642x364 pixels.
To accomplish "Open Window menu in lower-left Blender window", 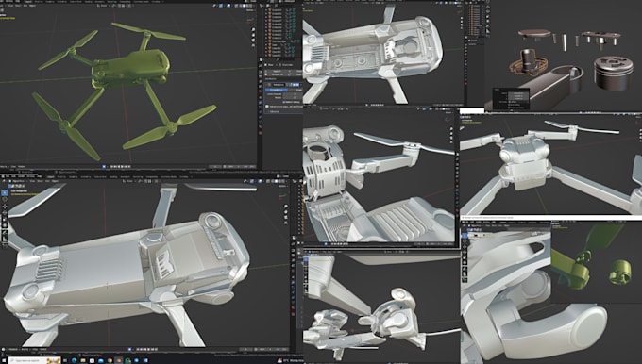I will [x=31, y=176].
